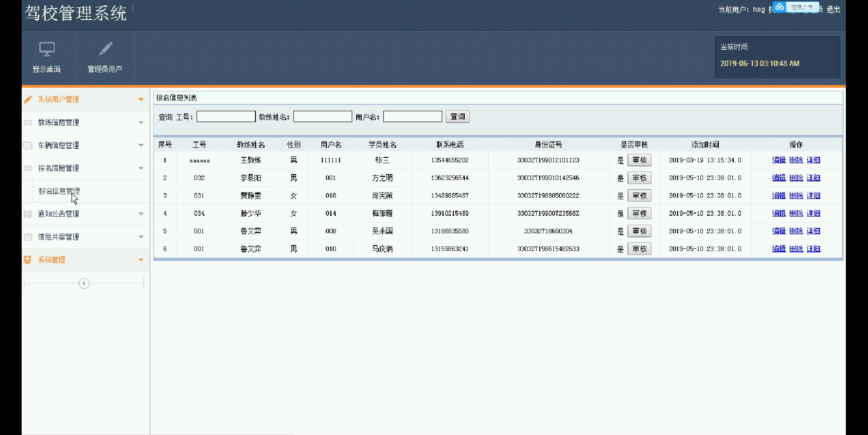Screen dimensions: 868x435
Task: Click the 查询 search button
Action: (x=458, y=117)
